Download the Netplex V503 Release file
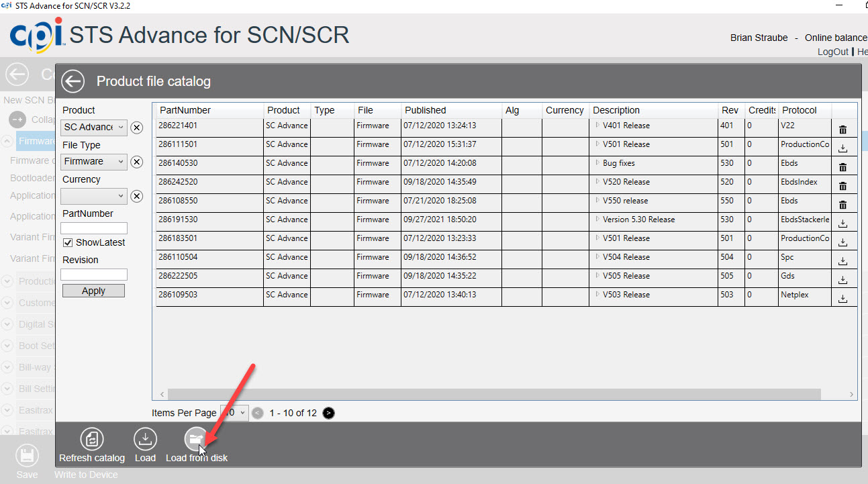Image resolution: width=868 pixels, height=484 pixels. pos(843,299)
